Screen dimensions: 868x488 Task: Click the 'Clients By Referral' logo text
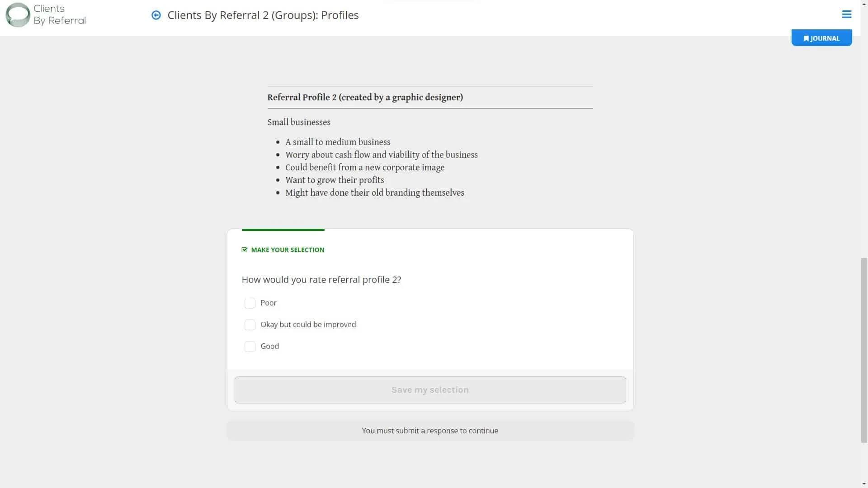pyautogui.click(x=59, y=14)
